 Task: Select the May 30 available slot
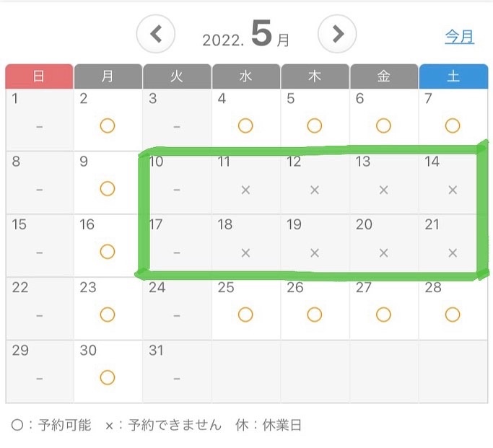click(x=108, y=377)
